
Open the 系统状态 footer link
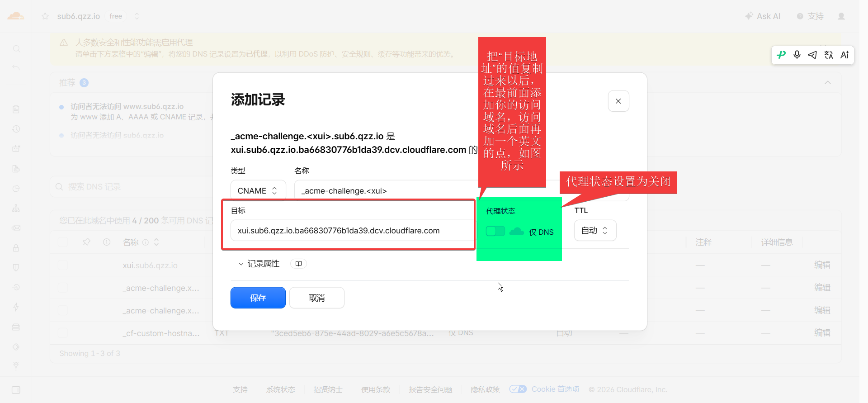coord(280,389)
